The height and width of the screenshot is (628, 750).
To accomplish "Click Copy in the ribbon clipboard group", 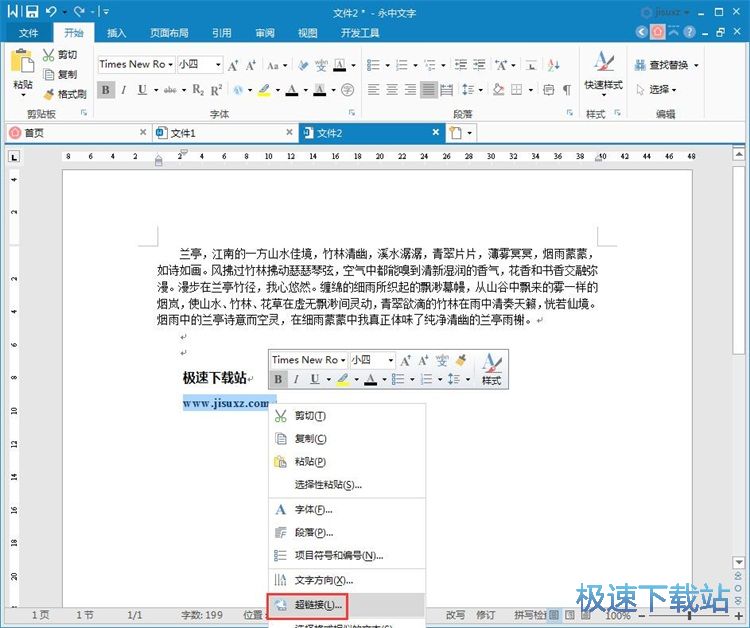I will 60,74.
